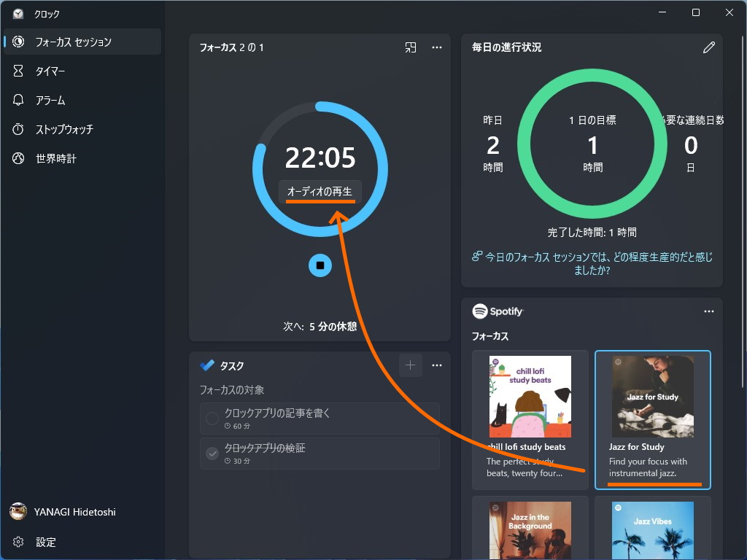Open the focus session more-options menu
This screenshot has height=560, width=747.
pos(436,47)
